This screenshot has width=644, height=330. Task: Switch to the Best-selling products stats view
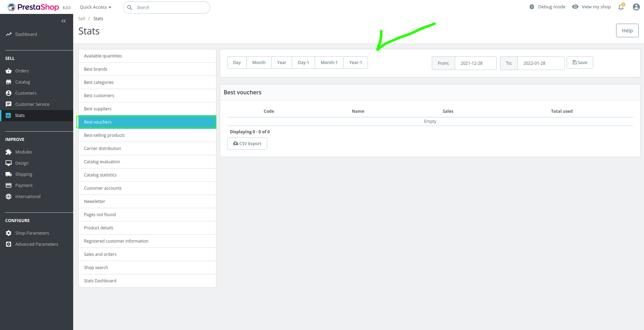tap(104, 135)
